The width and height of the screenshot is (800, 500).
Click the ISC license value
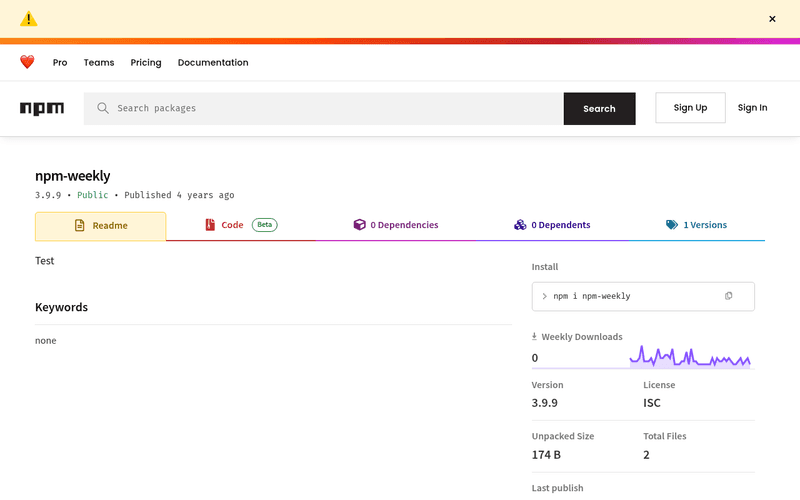[x=652, y=403]
